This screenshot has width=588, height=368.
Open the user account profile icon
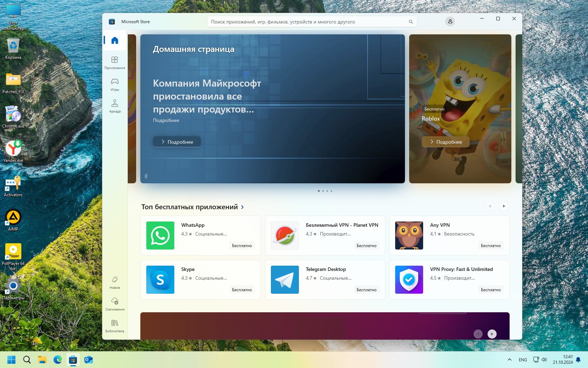coord(450,22)
